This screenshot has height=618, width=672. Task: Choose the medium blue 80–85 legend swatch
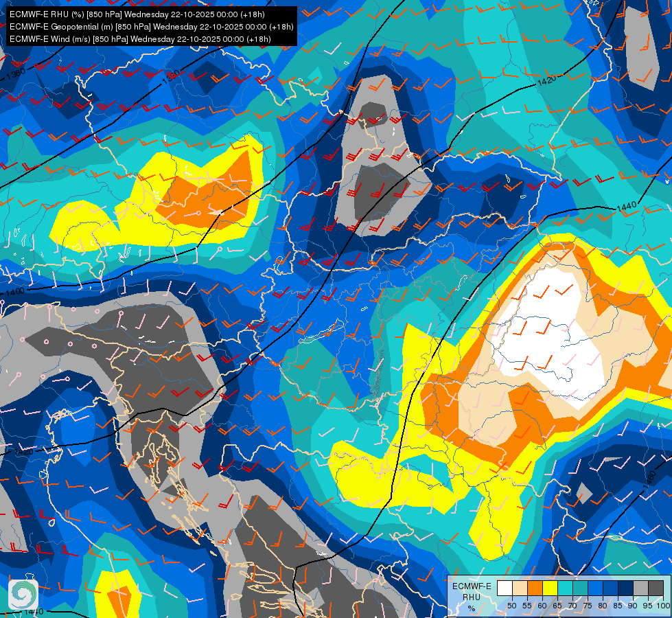point(610,588)
